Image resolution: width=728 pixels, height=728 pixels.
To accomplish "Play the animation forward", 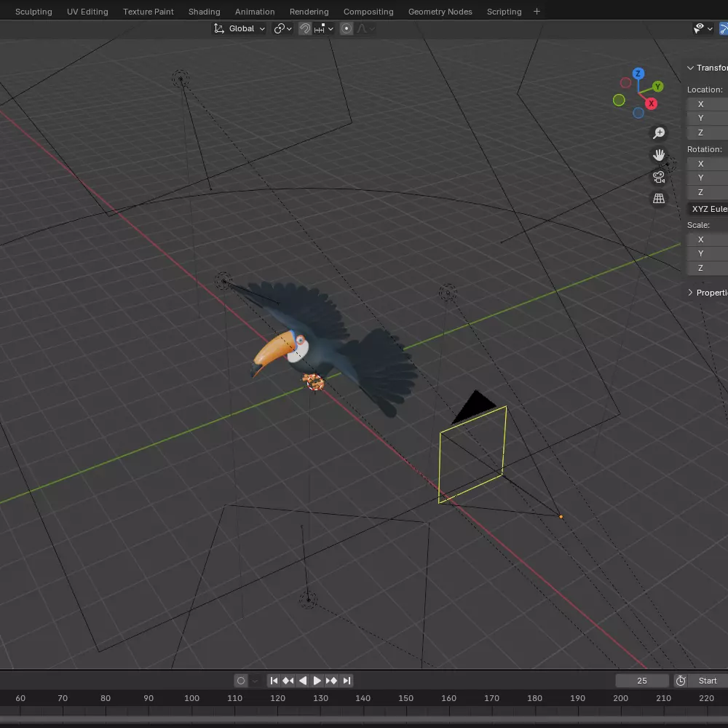I will [x=317, y=681].
